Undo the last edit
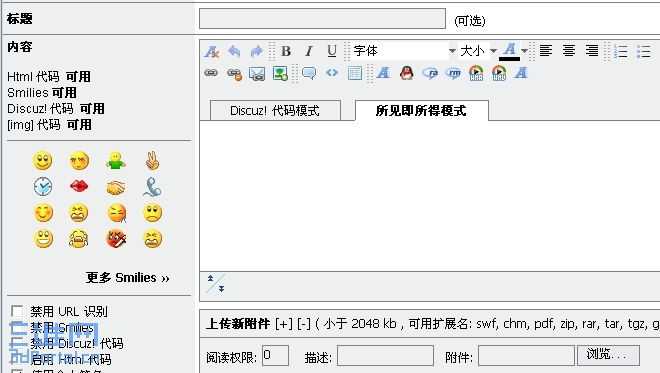Screen dimensions: 660x373 pos(234,51)
